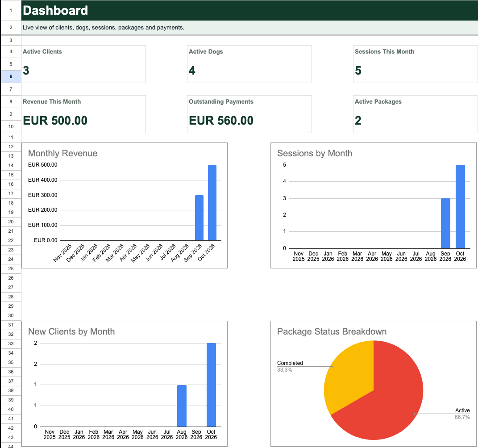The image size is (478, 448).
Task: Select row 2 via its row header
Action: (x=11, y=27)
